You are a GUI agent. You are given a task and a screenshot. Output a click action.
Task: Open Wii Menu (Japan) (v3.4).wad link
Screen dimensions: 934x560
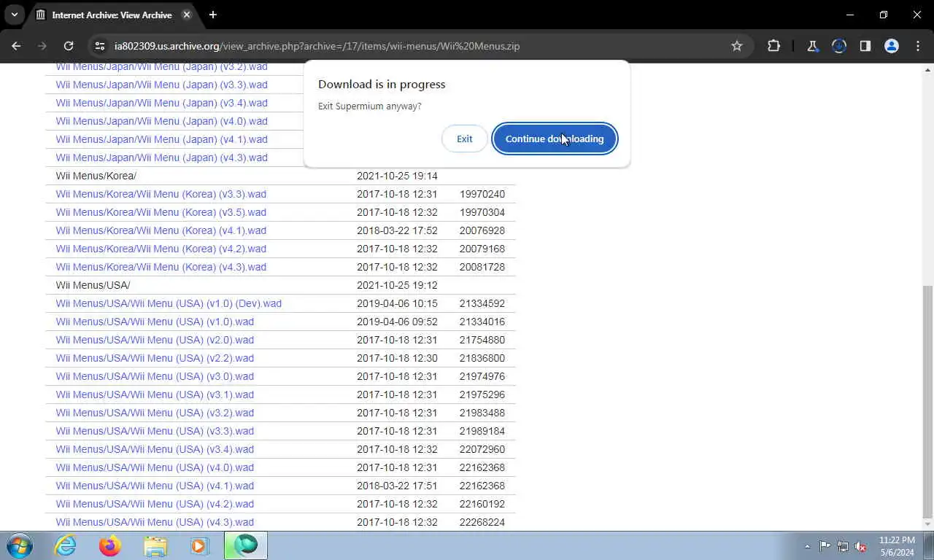pos(161,103)
